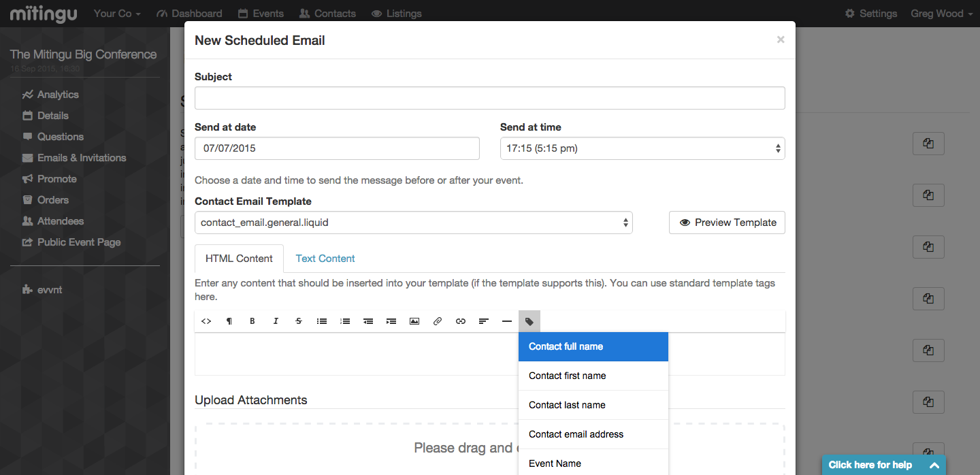Insert an image into the email content
980x475 pixels.
pos(414,321)
